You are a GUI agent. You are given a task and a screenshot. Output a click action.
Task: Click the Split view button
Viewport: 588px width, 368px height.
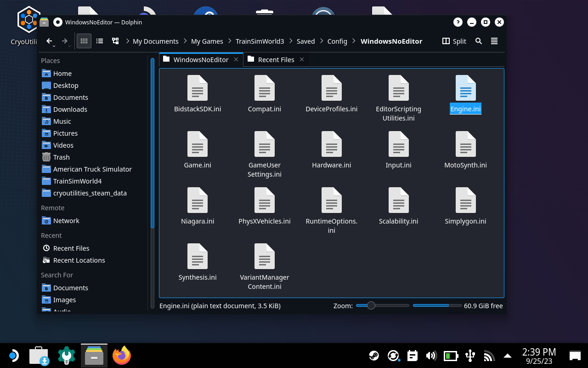point(454,41)
